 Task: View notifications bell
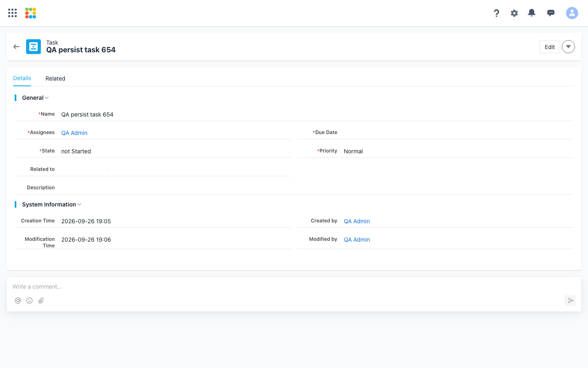point(532,13)
